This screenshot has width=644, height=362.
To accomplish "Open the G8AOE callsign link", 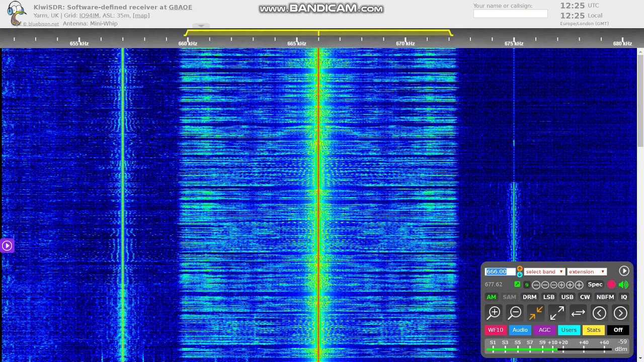I will pyautogui.click(x=180, y=7).
